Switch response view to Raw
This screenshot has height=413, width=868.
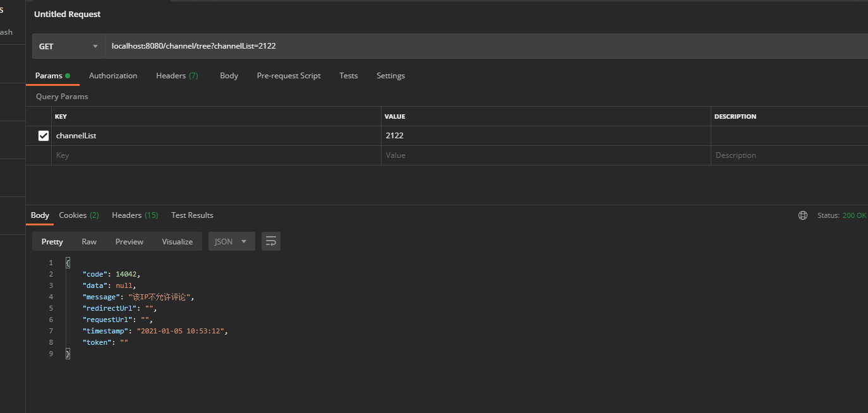pyautogui.click(x=89, y=241)
